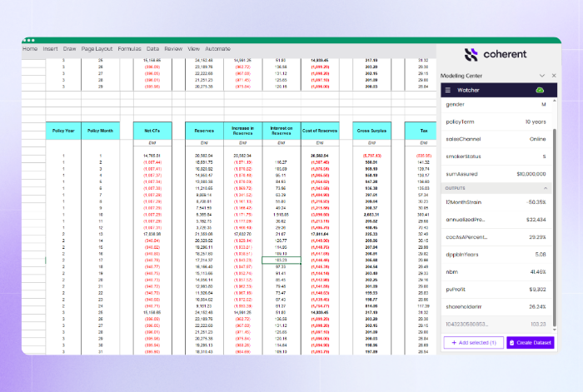Open the Watcher hamburger menu

click(448, 90)
